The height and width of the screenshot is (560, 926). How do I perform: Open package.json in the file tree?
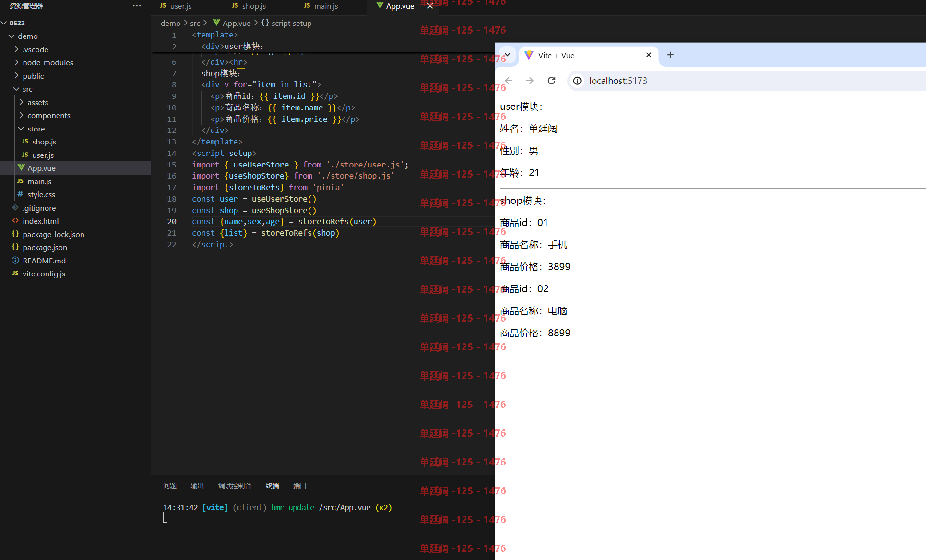(x=45, y=247)
